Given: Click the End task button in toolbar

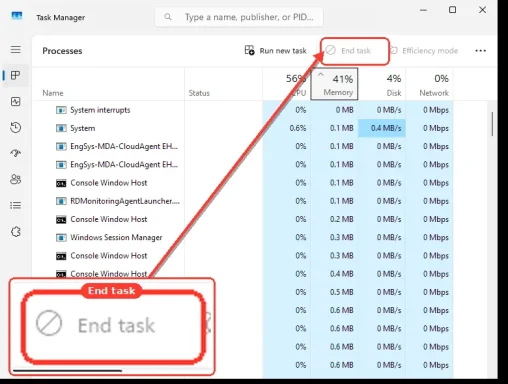Looking at the screenshot, I should [x=348, y=51].
